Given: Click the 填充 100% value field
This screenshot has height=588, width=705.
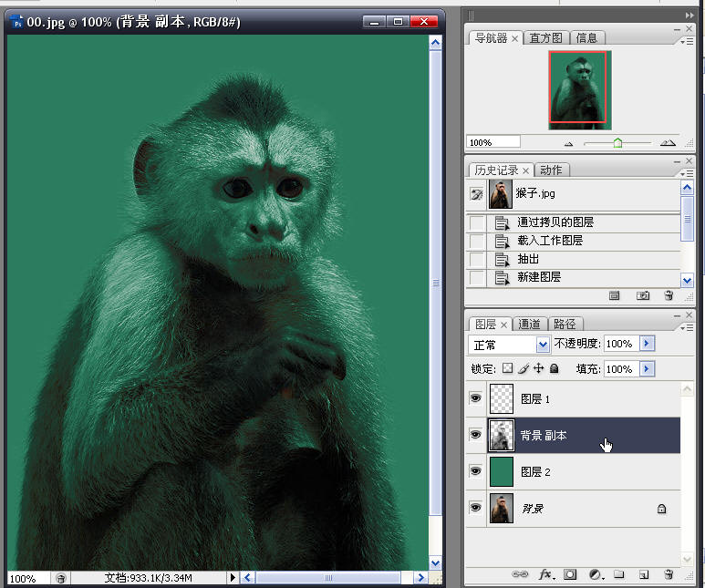Looking at the screenshot, I should click(621, 369).
